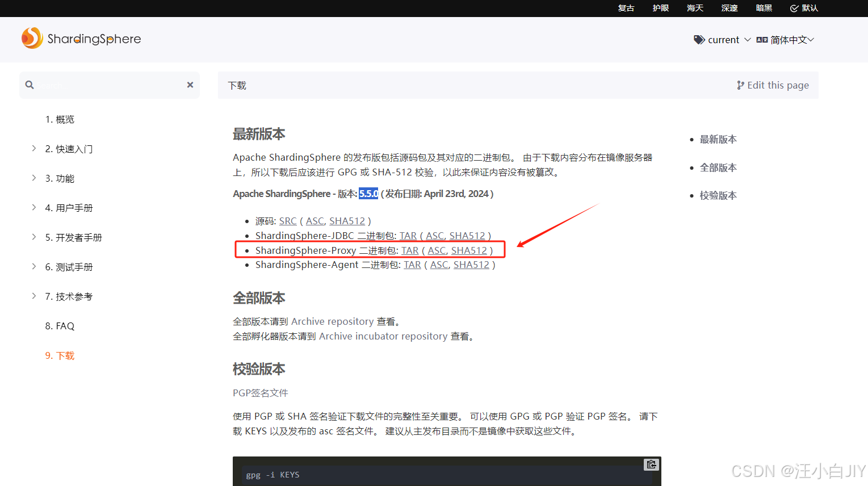Select the 默认 theme option
This screenshot has width=868, height=486.
(804, 8)
